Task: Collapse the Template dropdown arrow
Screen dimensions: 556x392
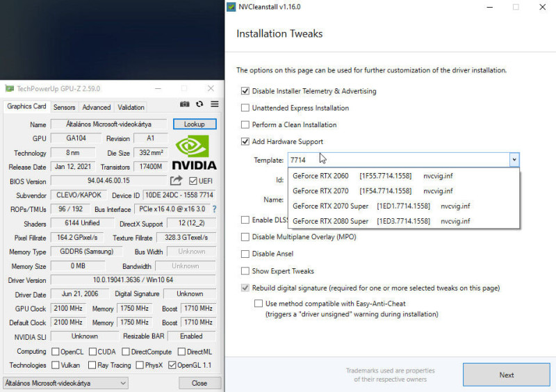Action: coord(514,160)
